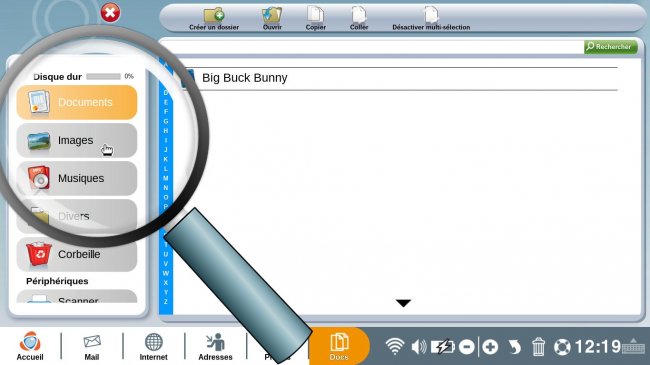
Task: Click the Wi-Fi status icon
Action: 395,346
